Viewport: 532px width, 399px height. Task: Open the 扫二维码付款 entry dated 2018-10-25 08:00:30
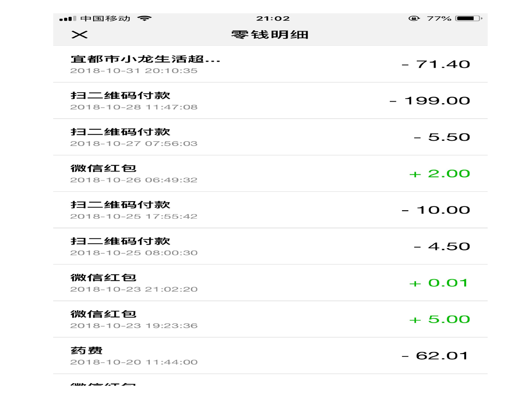coord(270,246)
